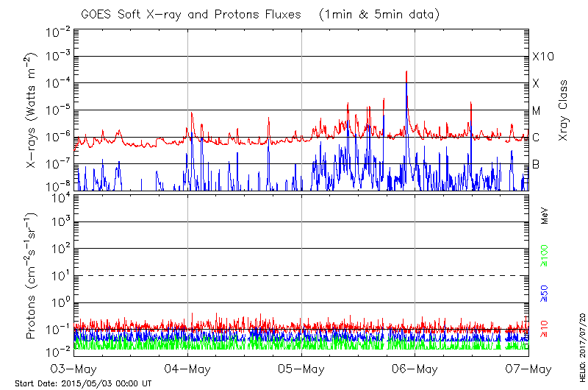Screen dimensions: 588x390
Task: Click the MeV unit label
Action: pyautogui.click(x=545, y=216)
